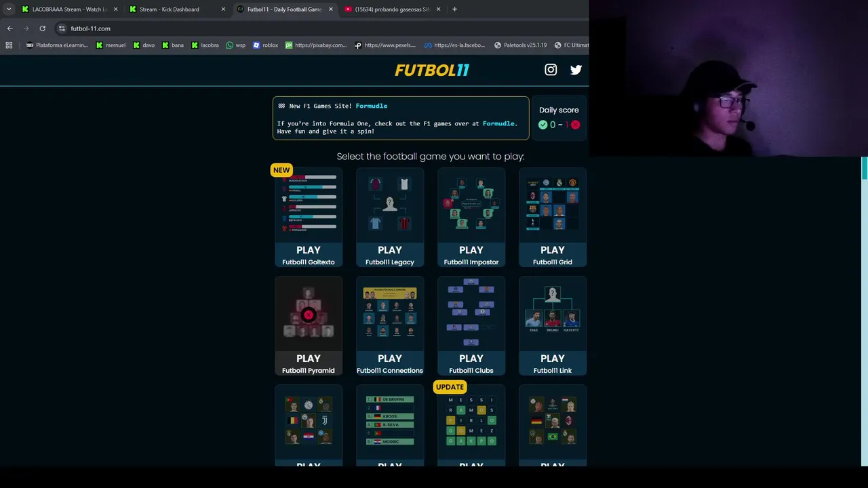
Task: Open Plataforma eLearning bookmark
Action: [x=56, y=45]
